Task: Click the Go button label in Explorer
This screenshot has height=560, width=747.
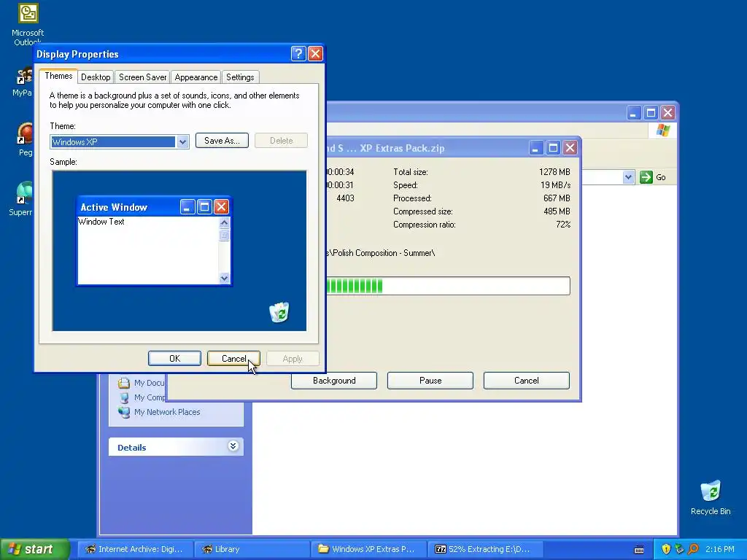Action: point(661,177)
